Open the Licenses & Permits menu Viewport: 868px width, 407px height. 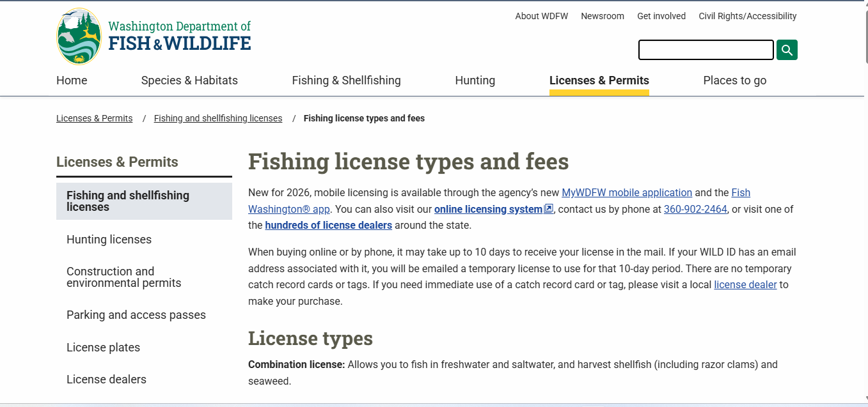tap(599, 81)
